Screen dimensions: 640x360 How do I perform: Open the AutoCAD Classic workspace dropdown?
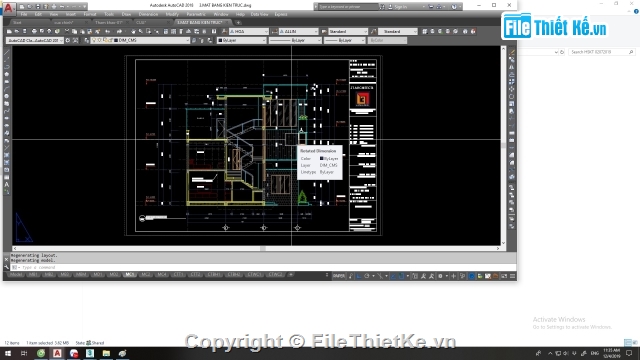[35, 40]
